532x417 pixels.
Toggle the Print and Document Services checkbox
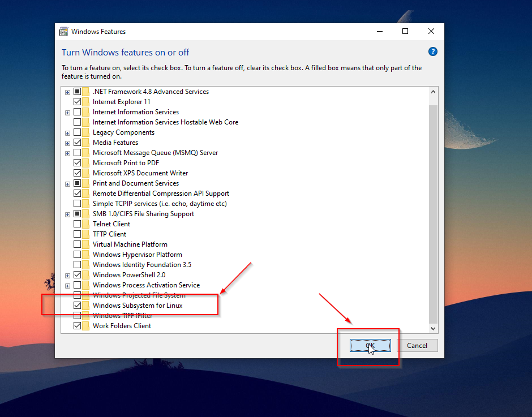pyautogui.click(x=77, y=183)
